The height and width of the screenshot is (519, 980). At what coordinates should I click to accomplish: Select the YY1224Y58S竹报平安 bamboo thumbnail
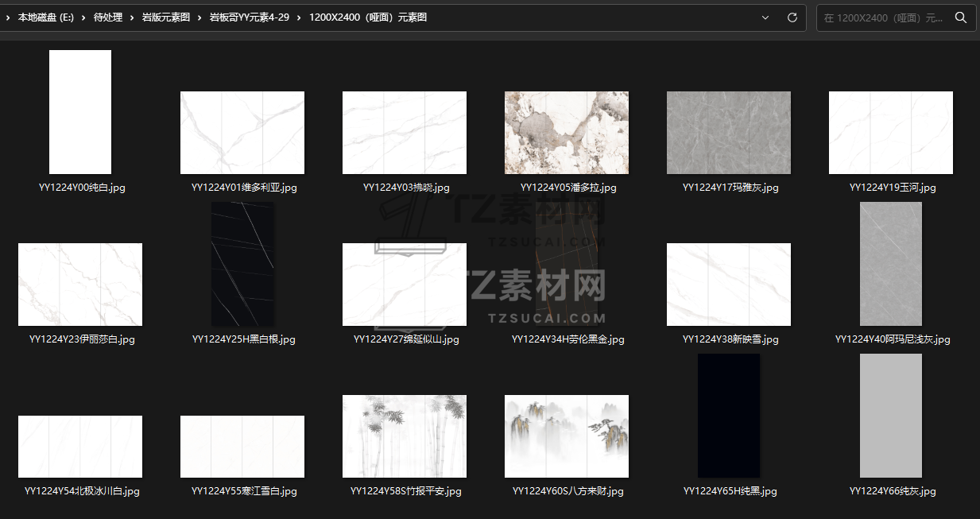[405, 436]
